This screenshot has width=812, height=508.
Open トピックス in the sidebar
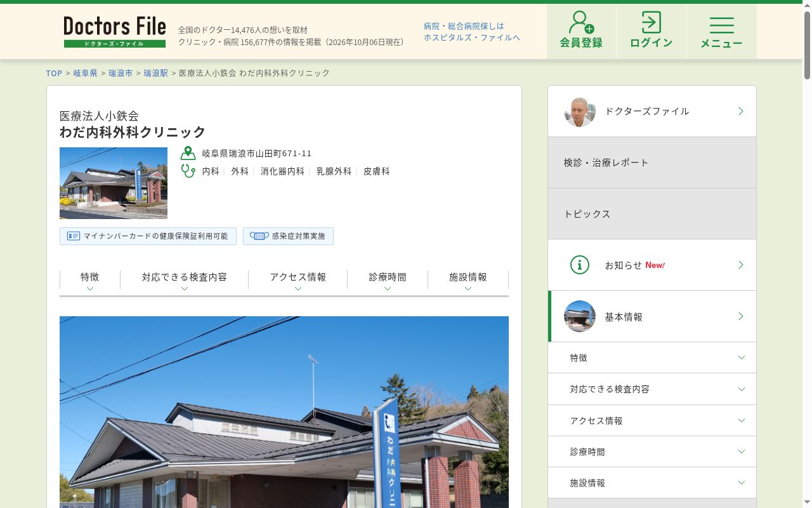point(652,214)
